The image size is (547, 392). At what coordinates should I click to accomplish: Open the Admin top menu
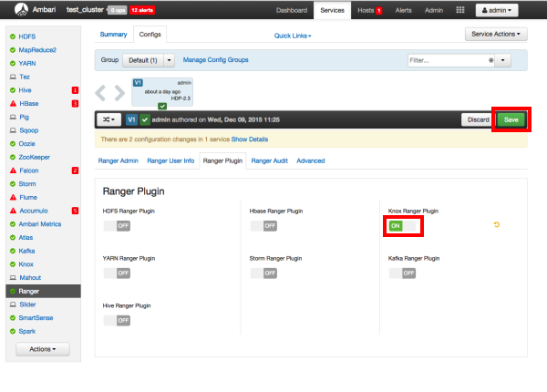[x=434, y=10]
